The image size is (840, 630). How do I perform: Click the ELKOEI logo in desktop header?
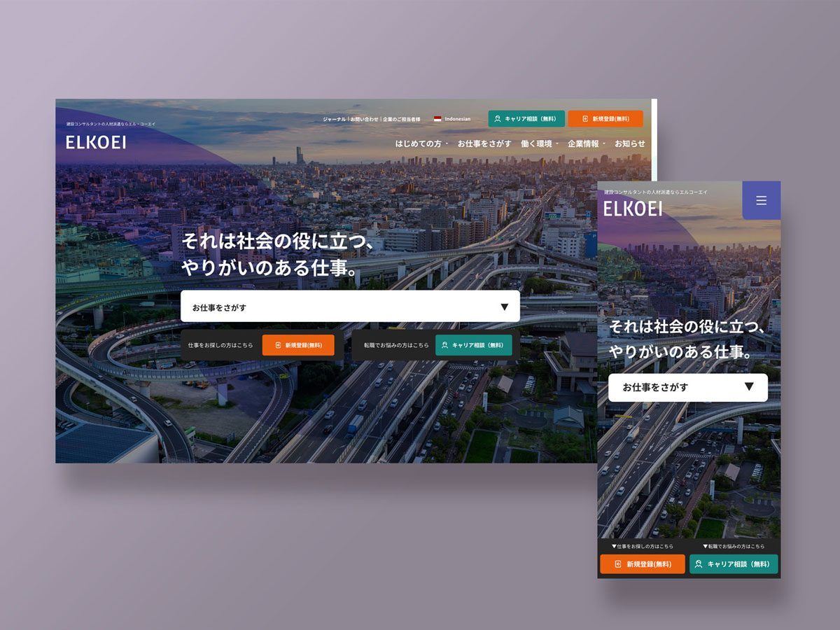pos(96,142)
